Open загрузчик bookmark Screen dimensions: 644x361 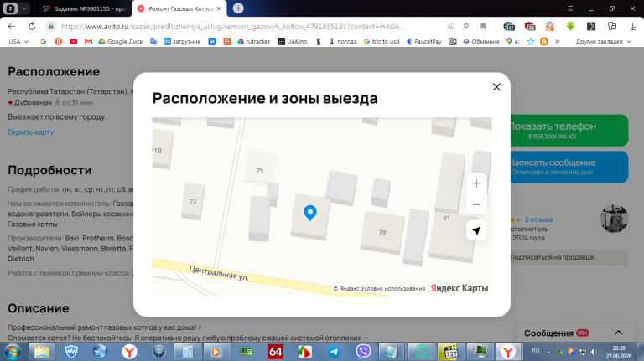click(182, 41)
